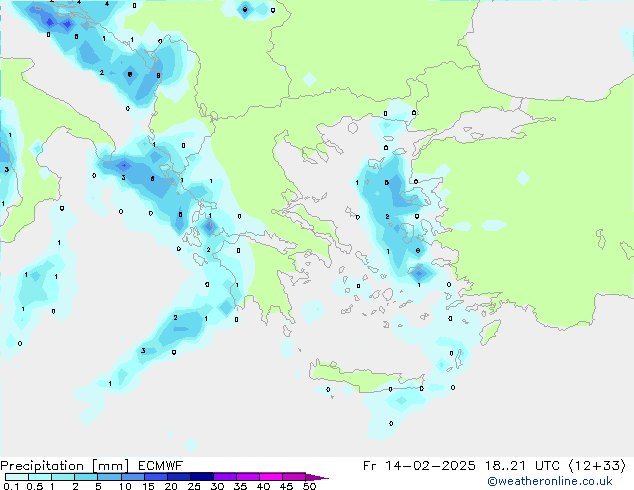Viewport: 634px width, 490px height.
Task: Open the weatheronline.co.uk copyright link
Action: pos(549,481)
